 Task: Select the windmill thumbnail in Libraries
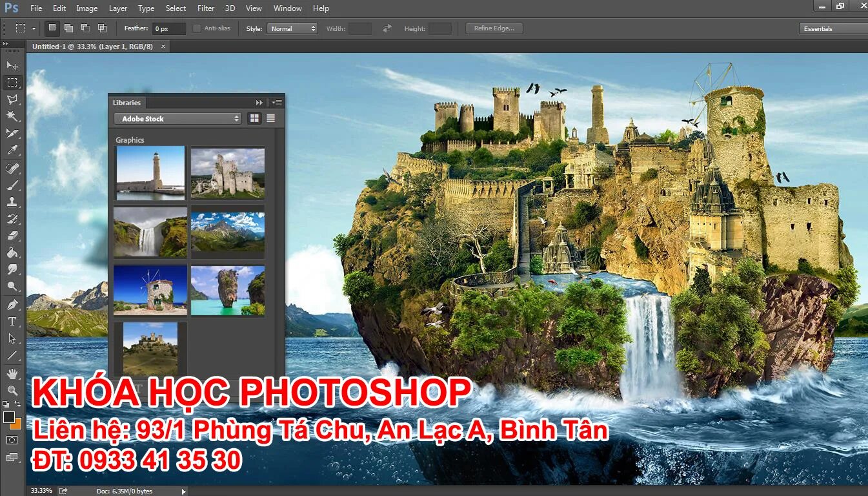pos(150,290)
